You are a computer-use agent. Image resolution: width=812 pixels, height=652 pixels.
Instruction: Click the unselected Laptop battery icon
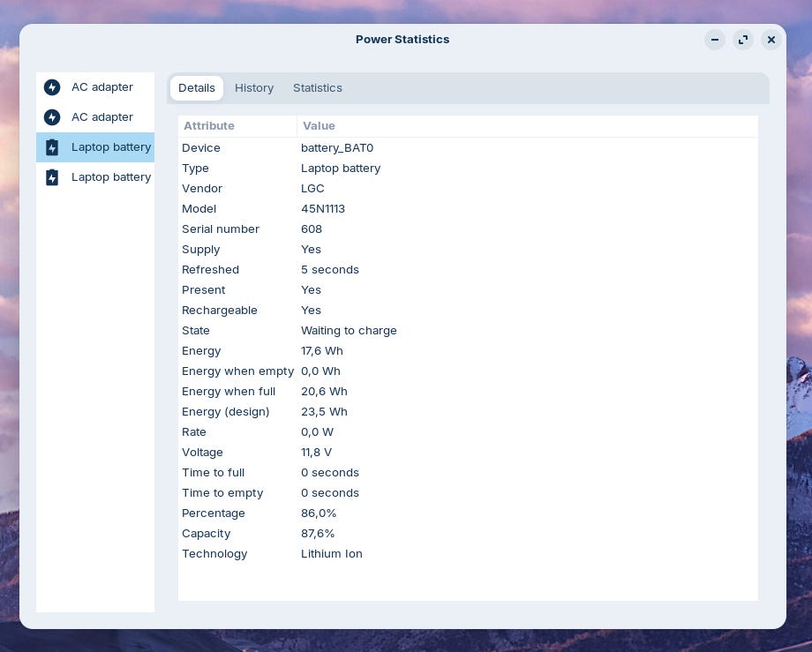[52, 177]
